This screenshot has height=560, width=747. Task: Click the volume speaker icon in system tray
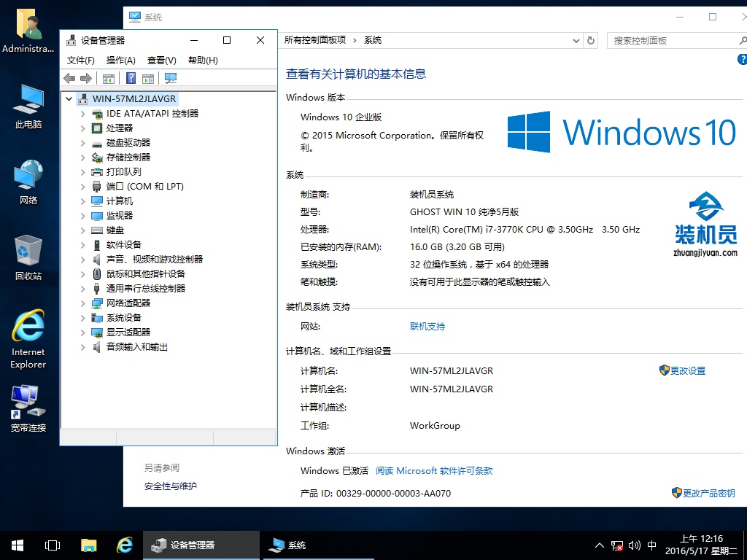(634, 545)
